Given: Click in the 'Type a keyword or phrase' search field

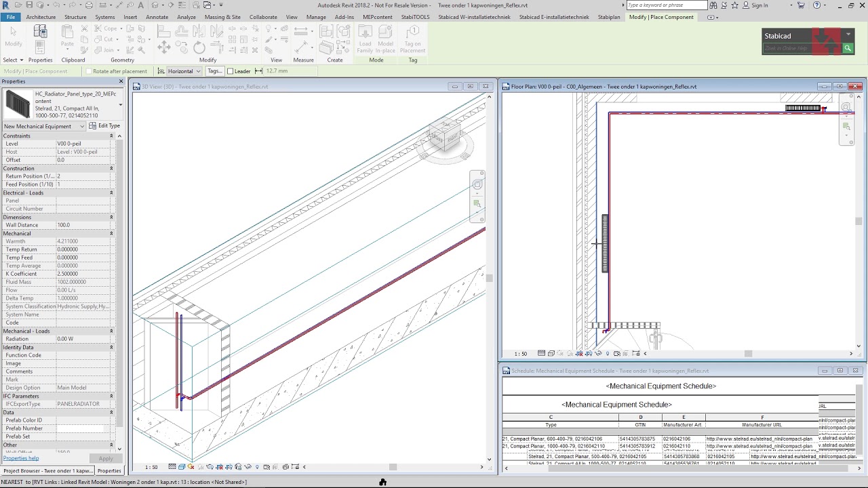Looking at the screenshot, I should click(667, 5).
